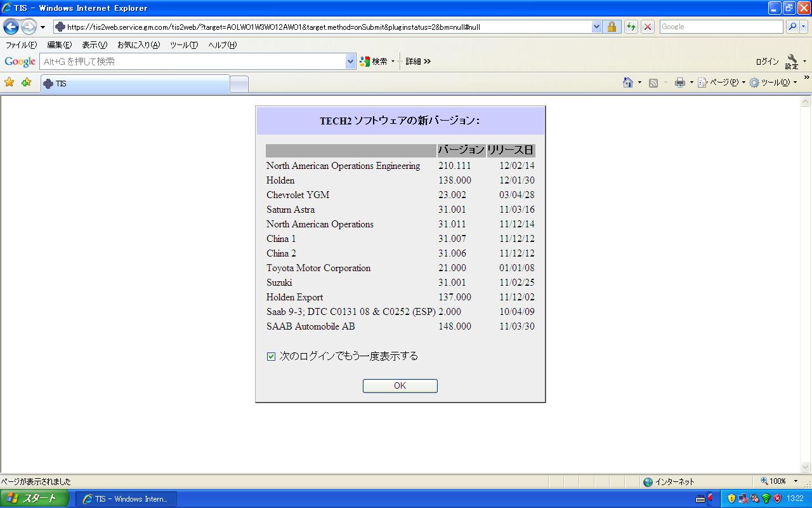Click SAAB Automobile AB entry
The image size is (812, 508).
click(311, 326)
